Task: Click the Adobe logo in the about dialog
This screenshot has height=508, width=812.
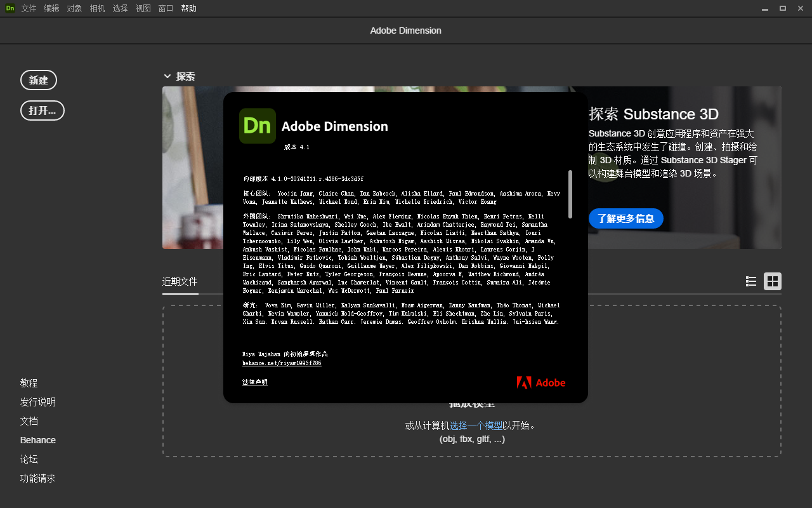Action: (x=540, y=382)
